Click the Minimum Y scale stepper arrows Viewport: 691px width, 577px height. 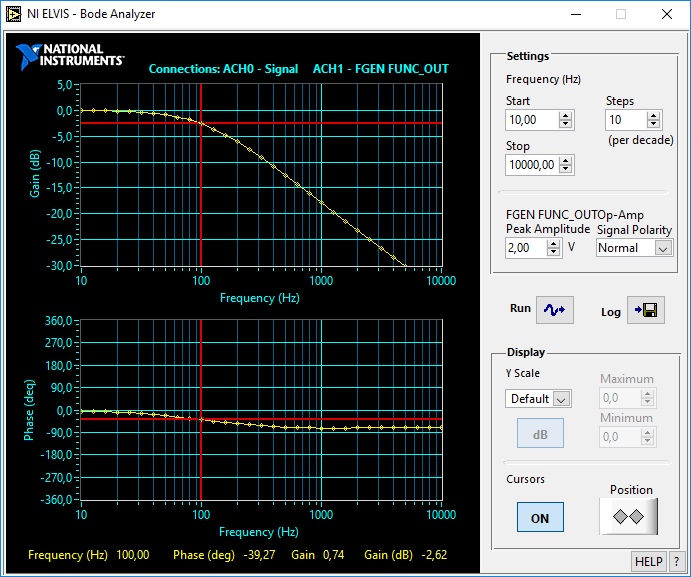pyautogui.click(x=647, y=437)
